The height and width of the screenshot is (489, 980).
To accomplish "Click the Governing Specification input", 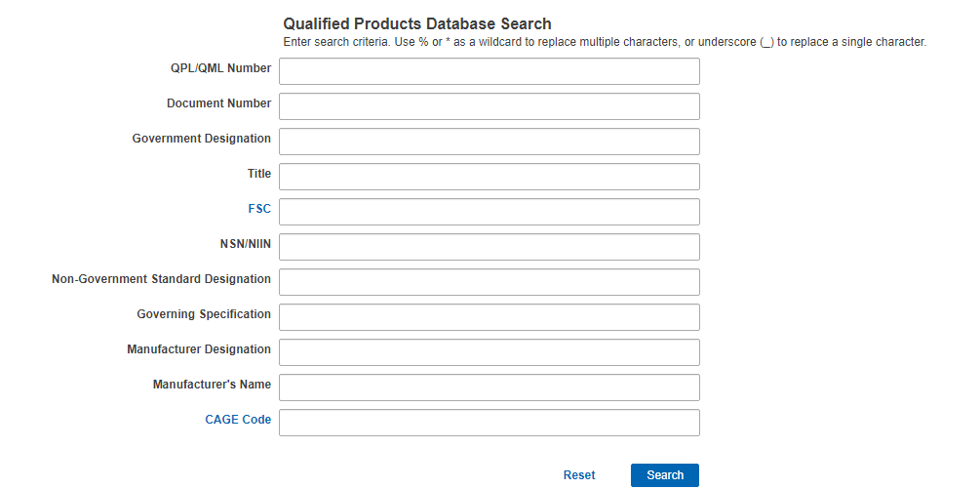I will tap(490, 317).
